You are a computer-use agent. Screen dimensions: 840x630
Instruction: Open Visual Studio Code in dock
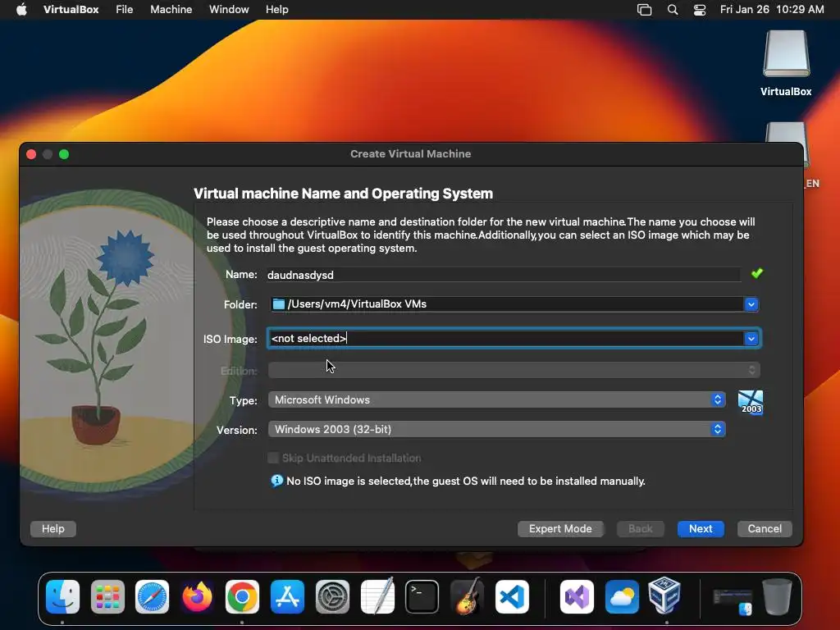tap(512, 596)
